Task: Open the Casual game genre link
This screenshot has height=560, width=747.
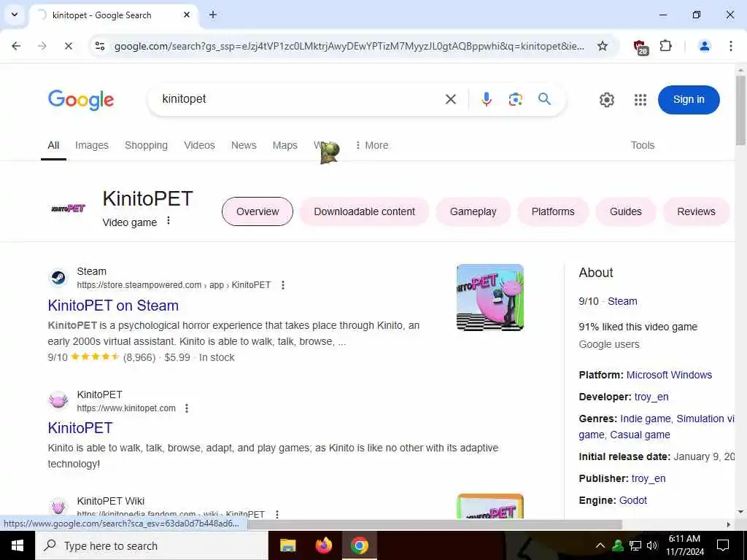Action: coord(640,435)
